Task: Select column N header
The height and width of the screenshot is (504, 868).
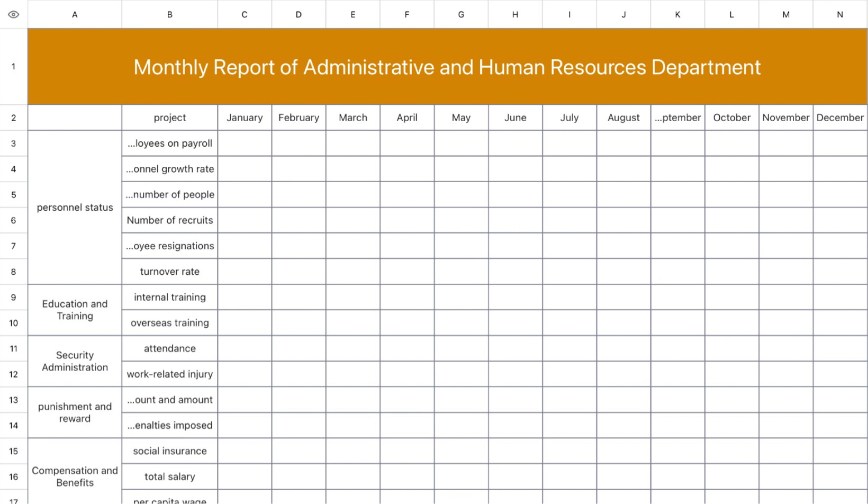Action: click(x=840, y=14)
